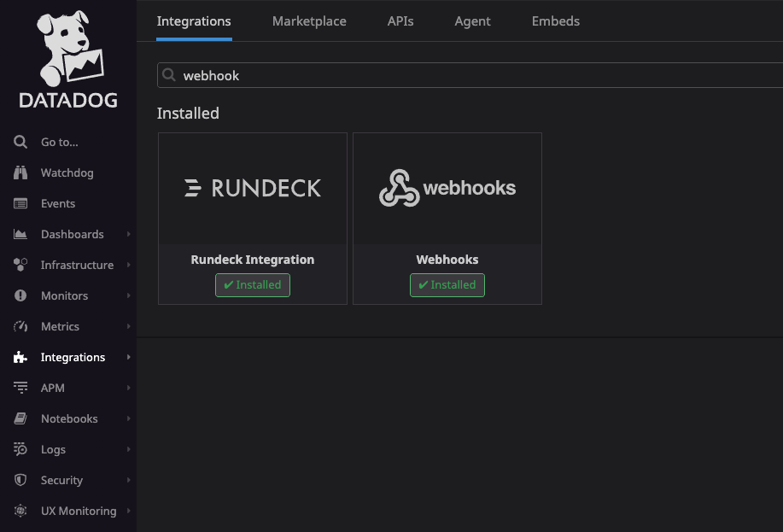Click the magnifier icon in the search box
The width and height of the screenshot is (783, 532).
169,75
